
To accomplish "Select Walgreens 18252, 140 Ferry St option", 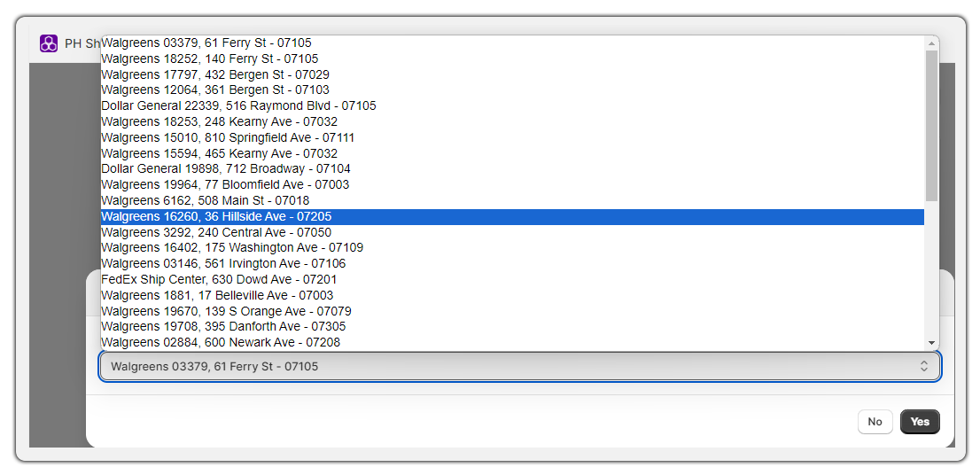I will tap(512, 58).
